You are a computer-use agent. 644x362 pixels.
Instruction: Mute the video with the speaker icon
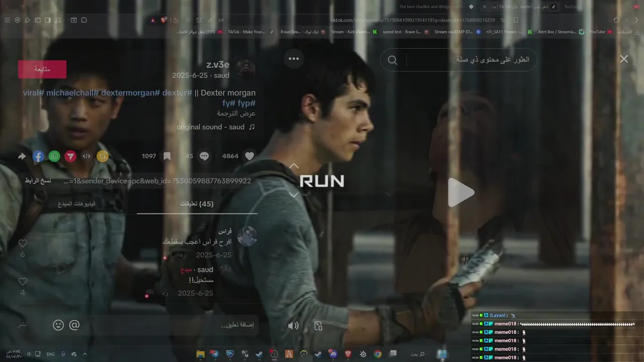coord(293,326)
